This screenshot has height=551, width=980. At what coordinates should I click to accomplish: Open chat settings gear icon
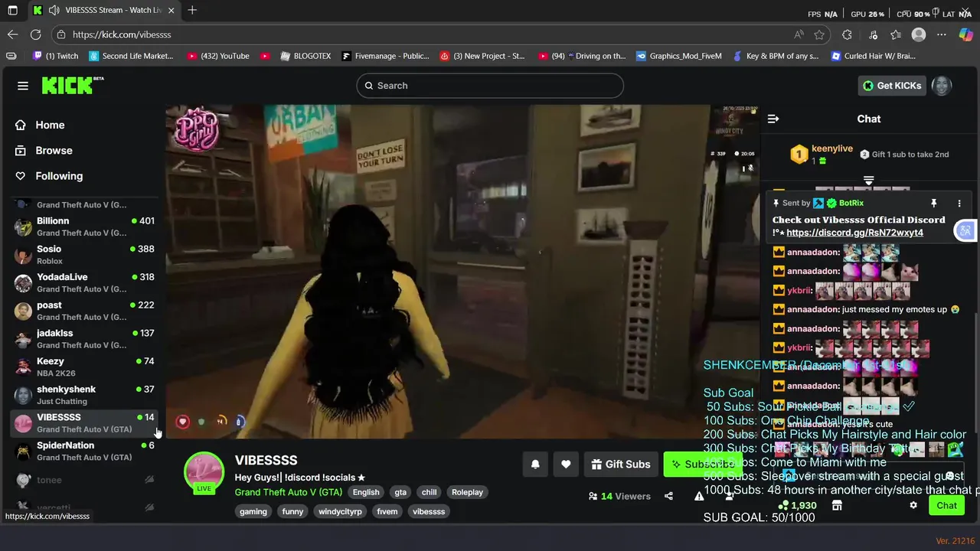pos(913,505)
